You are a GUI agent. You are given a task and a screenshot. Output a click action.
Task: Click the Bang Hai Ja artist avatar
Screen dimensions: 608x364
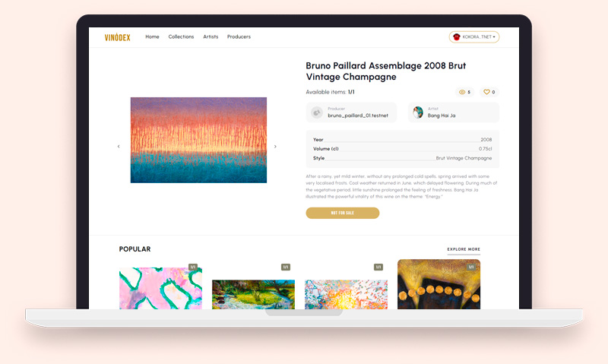(x=418, y=112)
